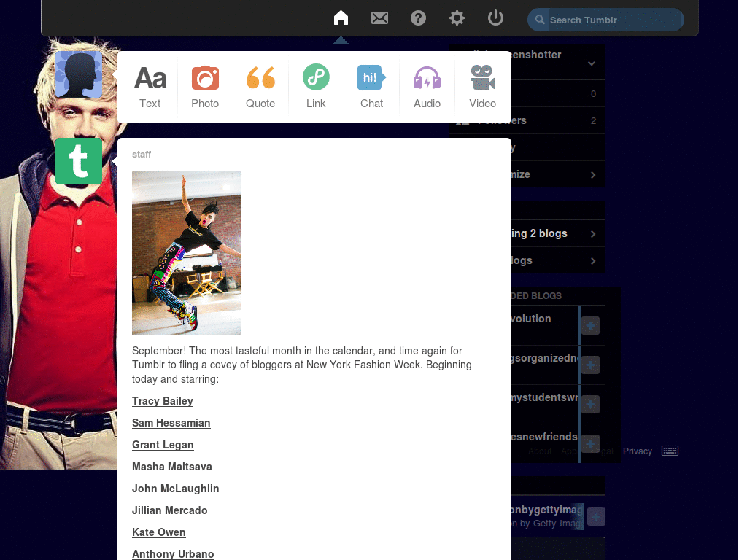747x560 pixels.
Task: Expand the Customize row arrow
Action: (593, 175)
